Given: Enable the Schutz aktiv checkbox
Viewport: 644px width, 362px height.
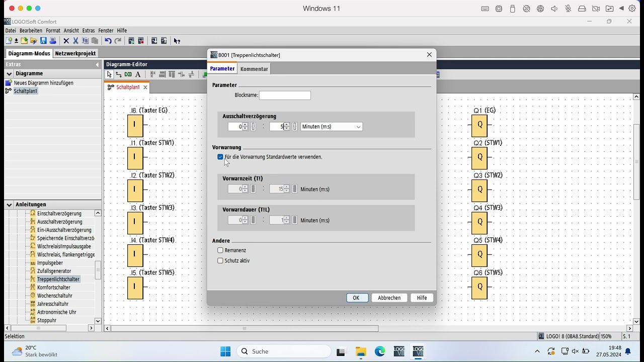Looking at the screenshot, I should 220,261.
